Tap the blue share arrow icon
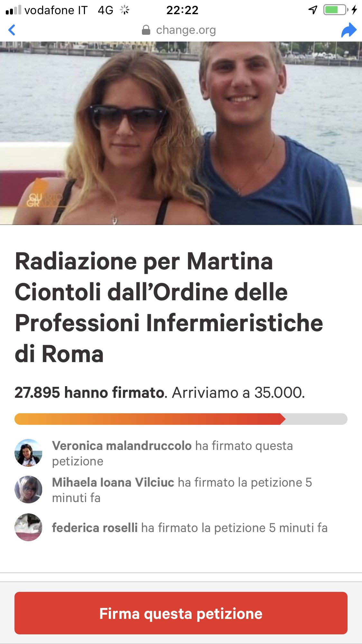This screenshot has width=362, height=644. point(349,30)
